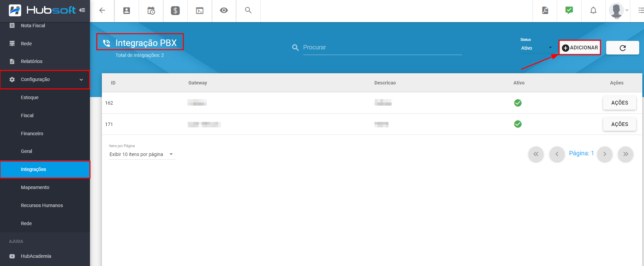Open the list menu icon at top right
The height and width of the screenshot is (266, 644).
point(641,11)
